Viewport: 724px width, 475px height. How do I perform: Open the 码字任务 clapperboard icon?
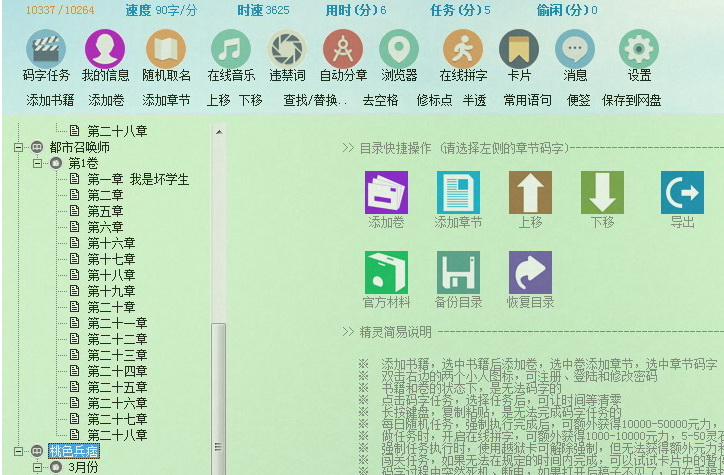[46, 49]
